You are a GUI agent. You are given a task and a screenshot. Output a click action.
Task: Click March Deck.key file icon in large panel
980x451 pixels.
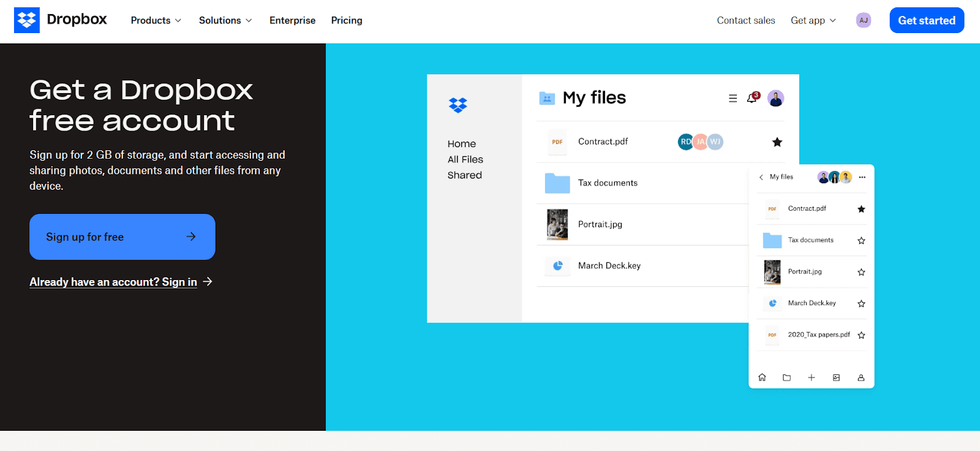pyautogui.click(x=558, y=265)
